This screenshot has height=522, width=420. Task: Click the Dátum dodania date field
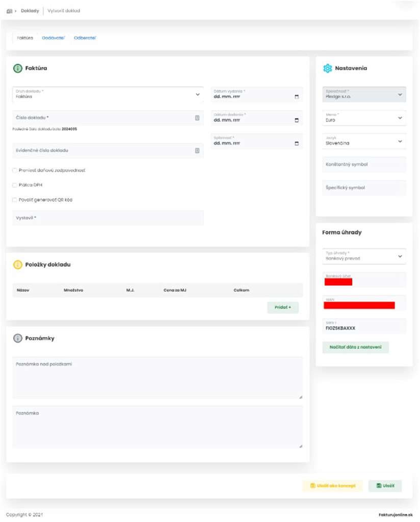coord(256,118)
